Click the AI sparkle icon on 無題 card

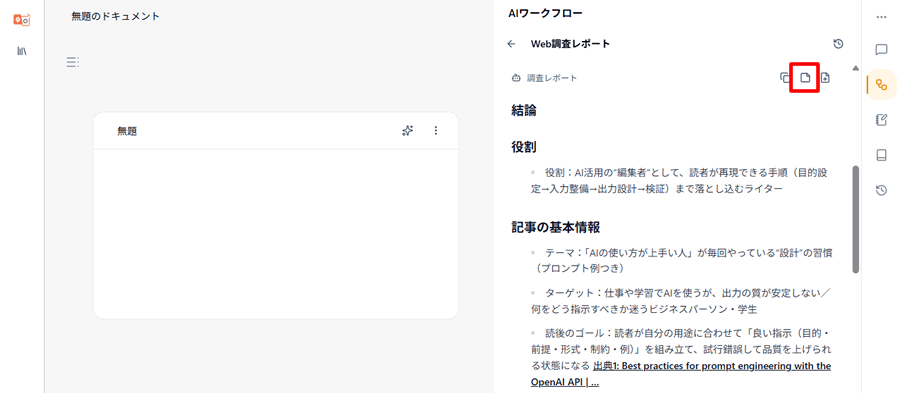click(408, 131)
